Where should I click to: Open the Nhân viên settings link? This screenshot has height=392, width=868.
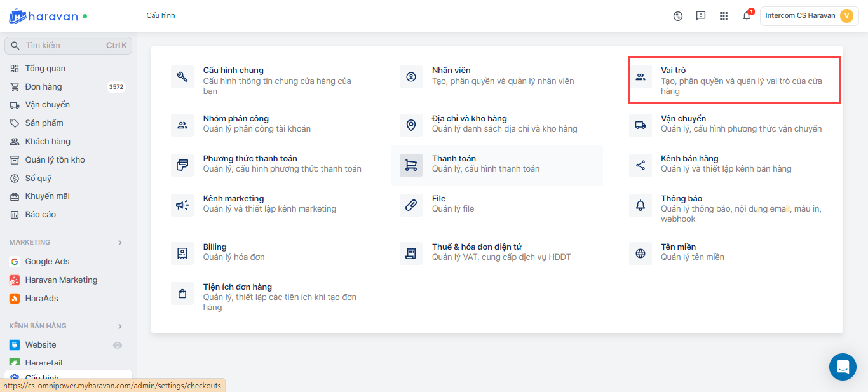451,71
